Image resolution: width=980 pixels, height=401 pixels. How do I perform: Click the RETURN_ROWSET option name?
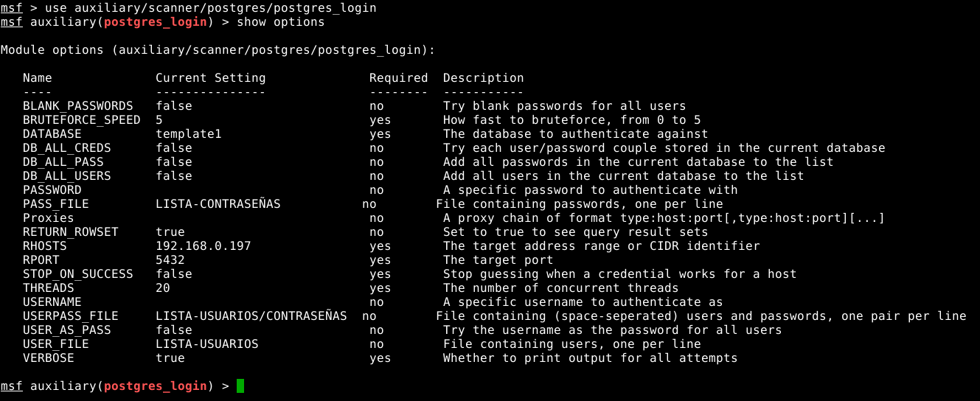71,232
